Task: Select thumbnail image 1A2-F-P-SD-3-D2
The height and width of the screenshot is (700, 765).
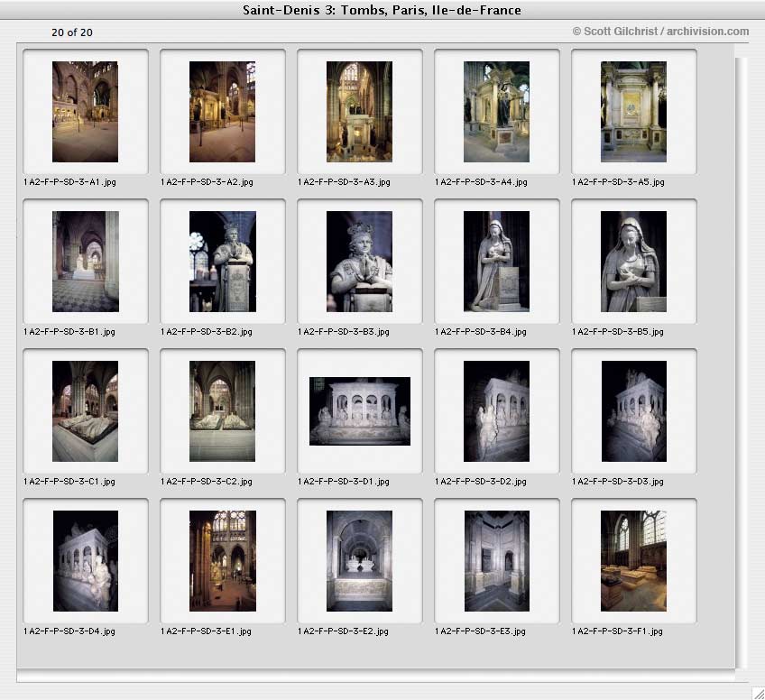Action: [x=497, y=411]
